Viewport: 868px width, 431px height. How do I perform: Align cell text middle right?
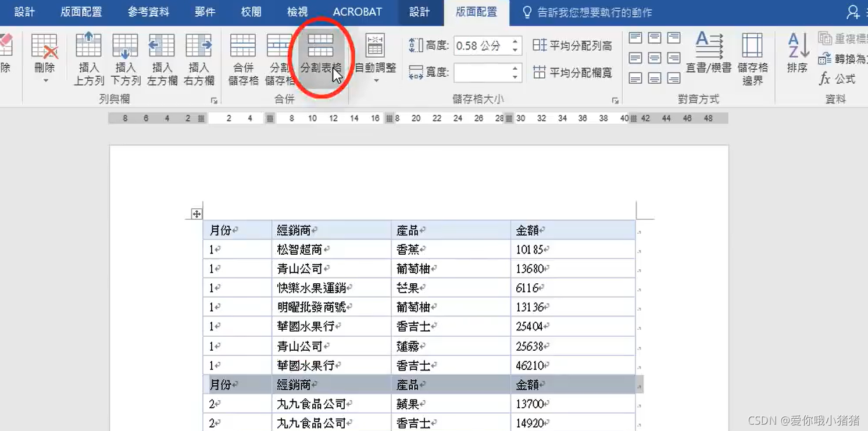pos(674,58)
